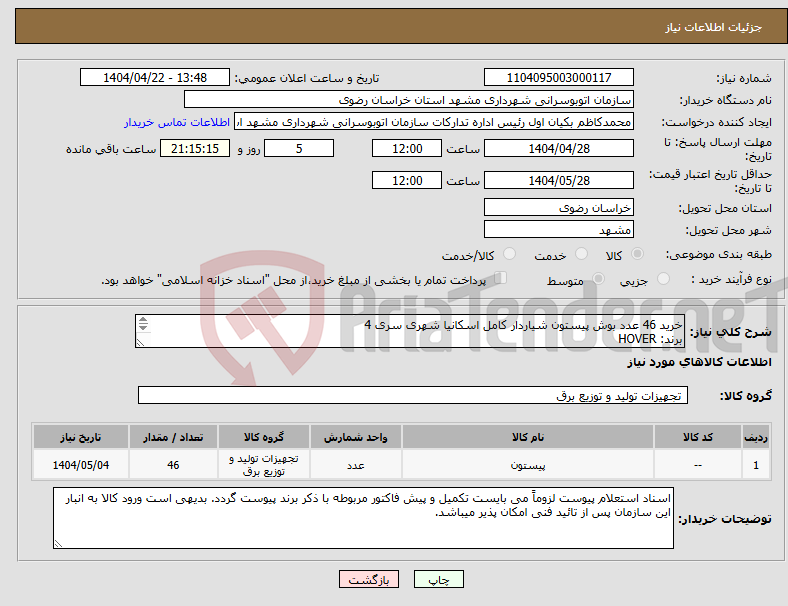Viewport: 788px width, 606px height.
Task: Click the goods group field تجهیزات تولید و توزیع برق
Action: coord(413,395)
